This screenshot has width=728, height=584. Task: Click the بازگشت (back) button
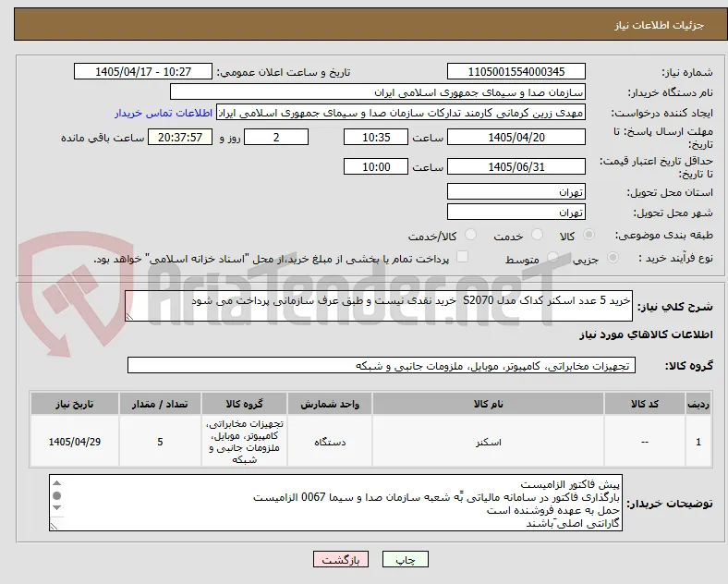[341, 559]
